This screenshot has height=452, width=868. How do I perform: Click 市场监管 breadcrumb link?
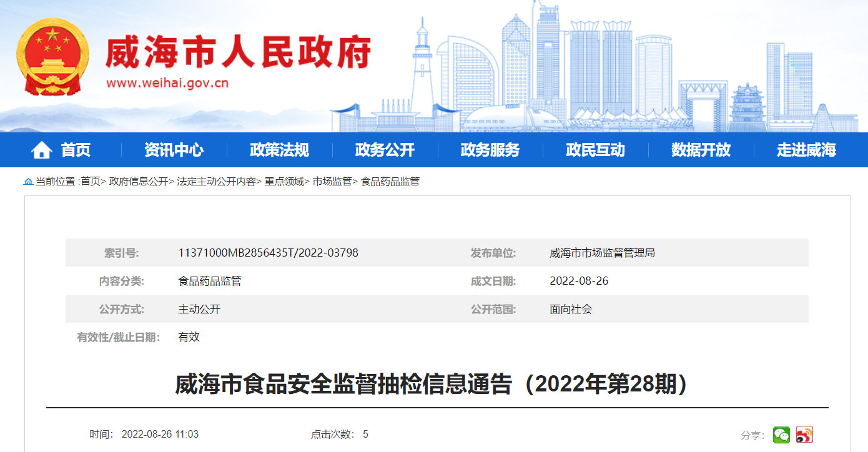coord(332,182)
